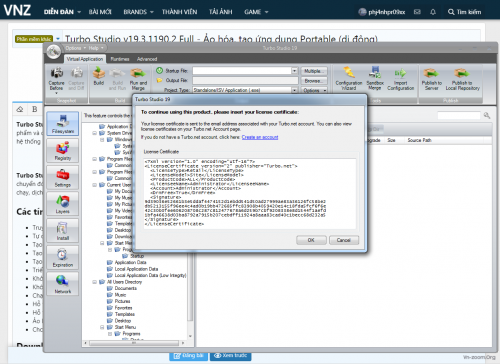Viewport: 500px width, 364px height.
Task: Open the ribbon Options dropdown button
Action: coord(314,90)
